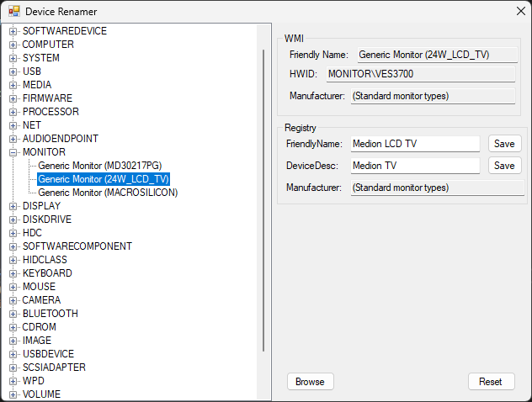Click the WMI Manufacturer field
The image size is (532, 402).
pos(433,96)
